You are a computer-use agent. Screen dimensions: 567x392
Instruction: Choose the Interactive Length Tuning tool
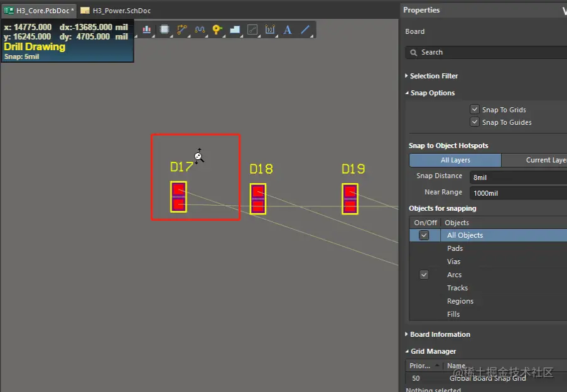click(x=200, y=29)
